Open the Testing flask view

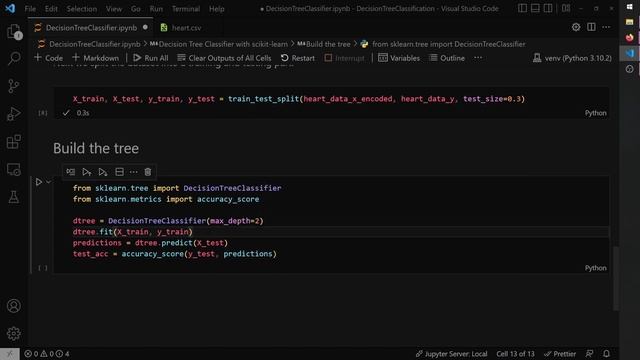point(14,197)
